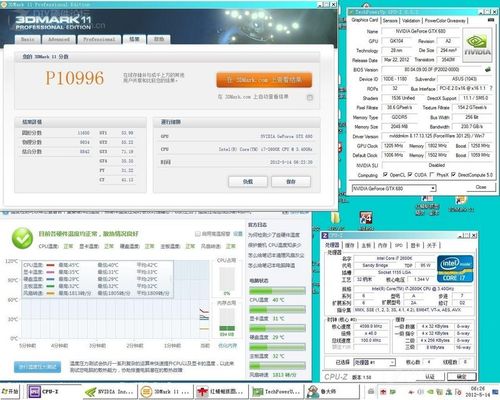Switch to Ludashi on the taskbar
The width and height of the screenshot is (500, 400).
[x=333, y=391]
